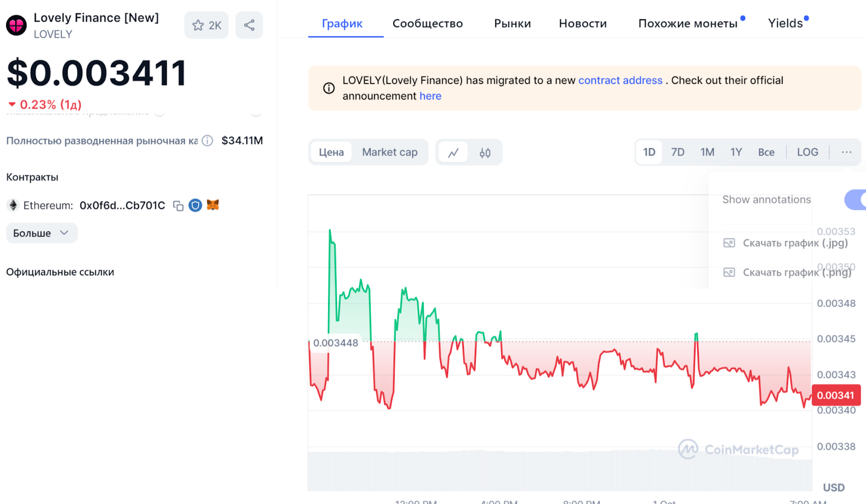
Task: Download chart as .jpg
Action: coord(795,243)
